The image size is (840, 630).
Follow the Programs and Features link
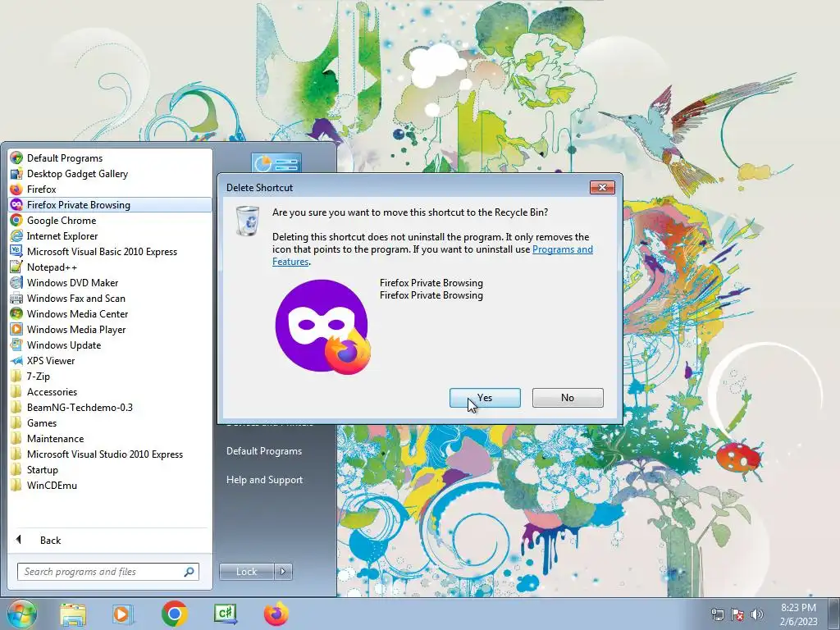pos(563,249)
